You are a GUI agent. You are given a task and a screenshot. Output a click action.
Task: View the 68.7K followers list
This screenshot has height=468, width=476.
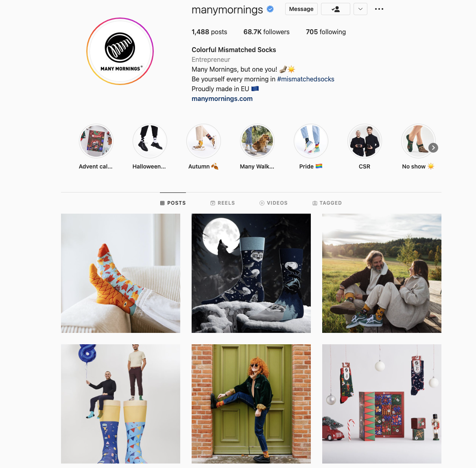click(266, 32)
